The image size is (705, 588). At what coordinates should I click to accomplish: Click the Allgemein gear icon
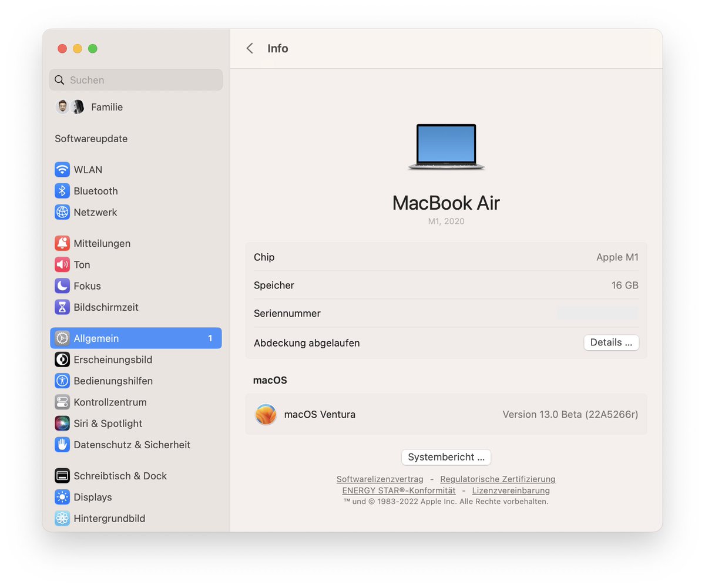pos(62,338)
